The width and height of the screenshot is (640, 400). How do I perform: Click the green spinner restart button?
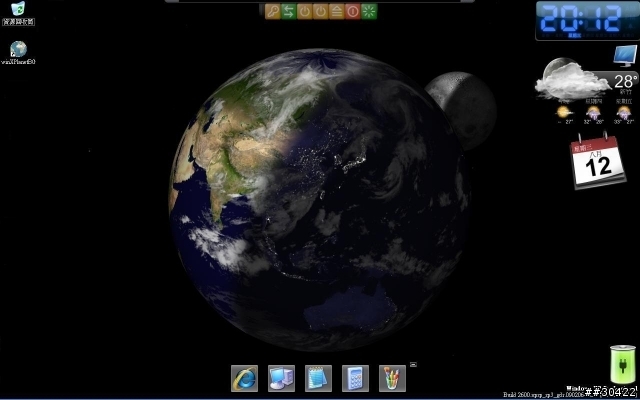pyautogui.click(x=369, y=11)
